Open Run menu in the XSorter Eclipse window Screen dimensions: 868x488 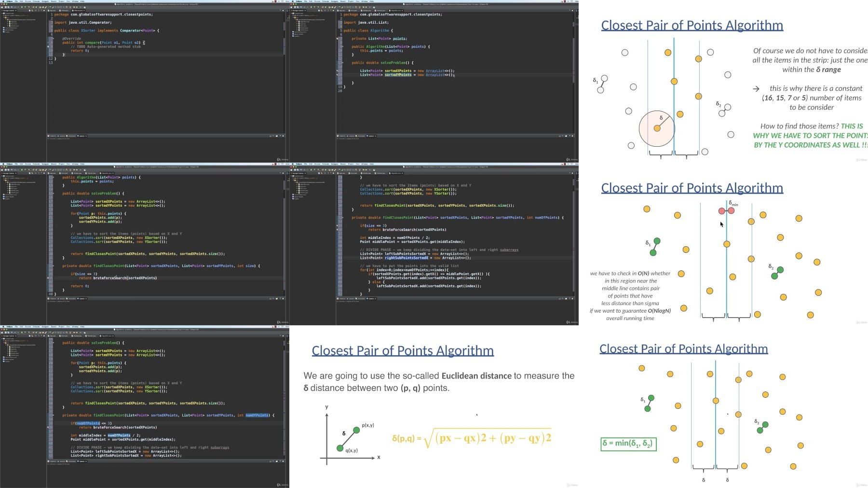68,1
